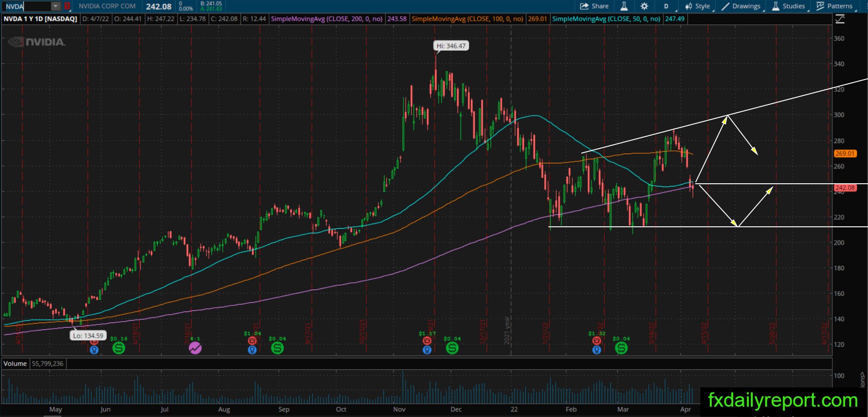Click the Volume subchart label
868x417 pixels.
point(15,364)
